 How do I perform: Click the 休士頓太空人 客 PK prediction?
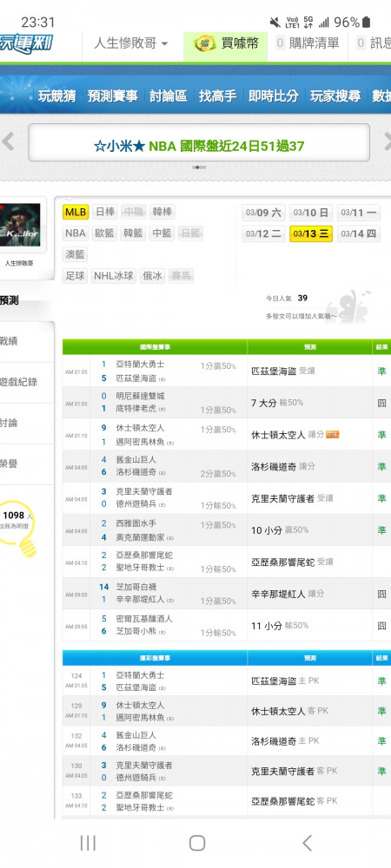tap(289, 711)
